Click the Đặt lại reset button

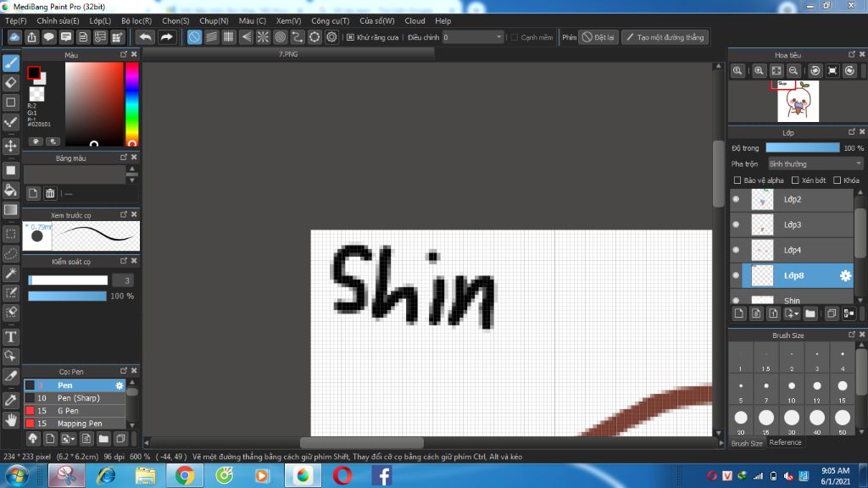click(598, 37)
